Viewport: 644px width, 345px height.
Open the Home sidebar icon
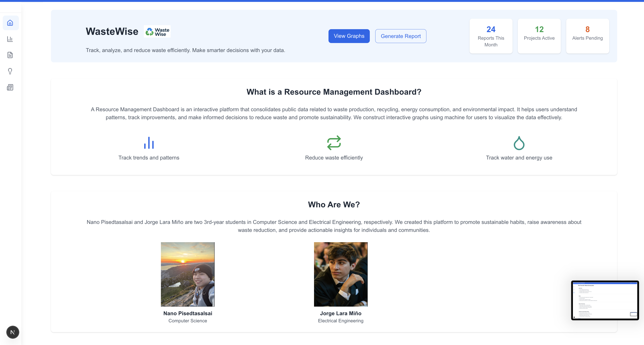pos(10,23)
